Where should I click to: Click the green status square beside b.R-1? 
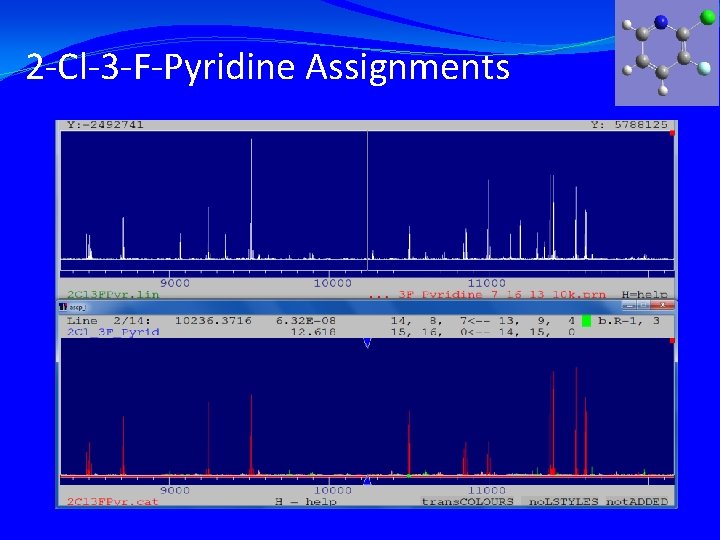[x=586, y=321]
